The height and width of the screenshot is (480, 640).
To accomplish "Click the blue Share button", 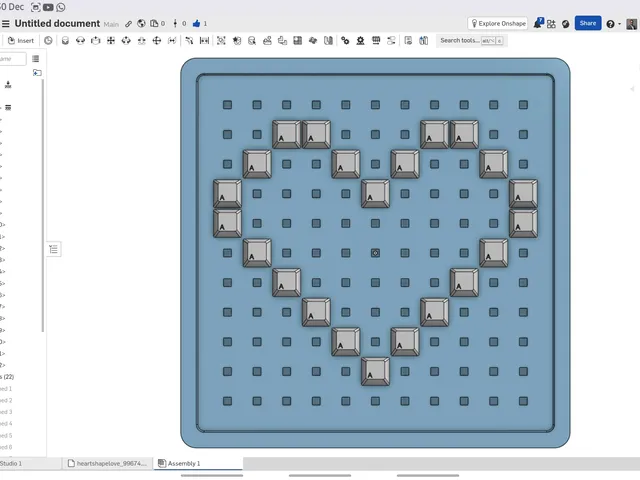I will pyautogui.click(x=588, y=23).
